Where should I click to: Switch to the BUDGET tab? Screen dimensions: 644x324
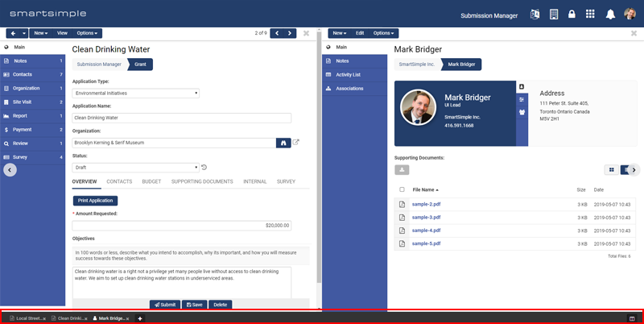pos(151,181)
